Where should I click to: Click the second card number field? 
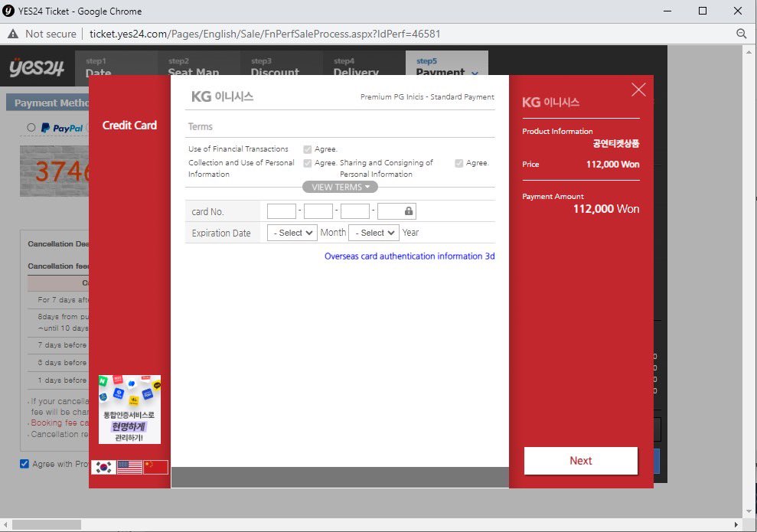click(x=318, y=211)
